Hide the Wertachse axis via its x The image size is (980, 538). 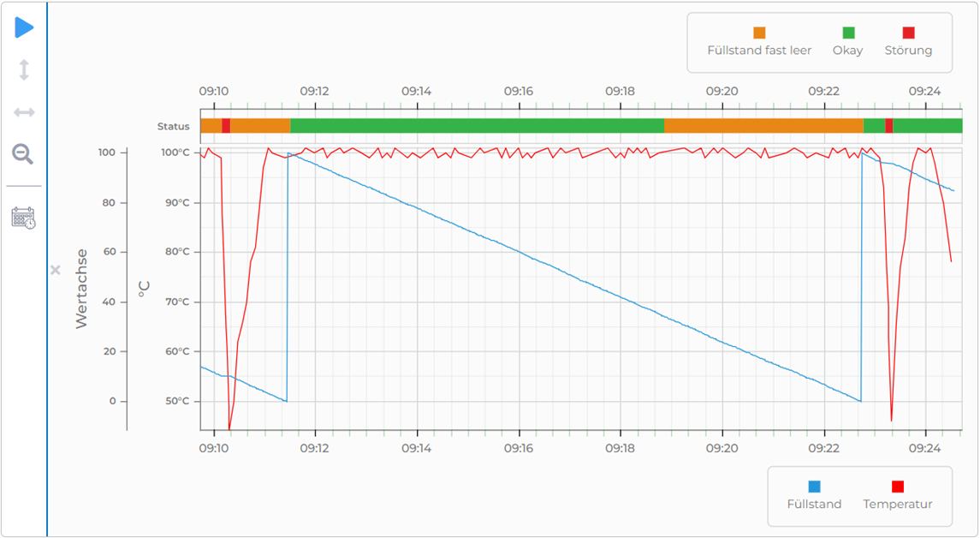[56, 269]
